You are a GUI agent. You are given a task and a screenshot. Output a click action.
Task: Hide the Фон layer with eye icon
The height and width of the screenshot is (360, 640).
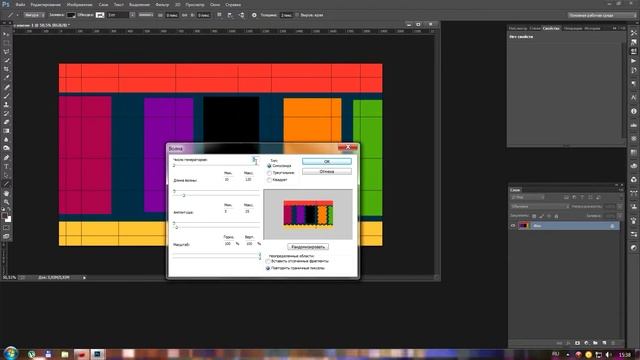(513, 226)
